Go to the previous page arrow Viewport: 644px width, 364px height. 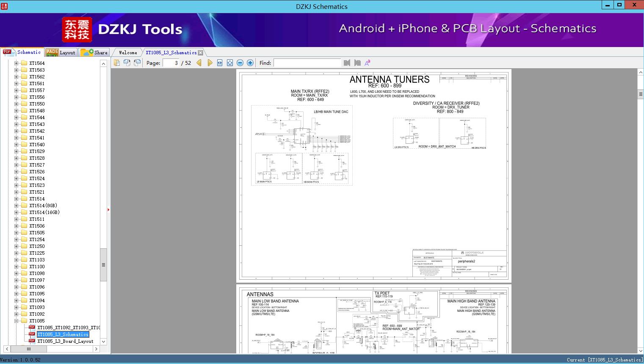199,63
